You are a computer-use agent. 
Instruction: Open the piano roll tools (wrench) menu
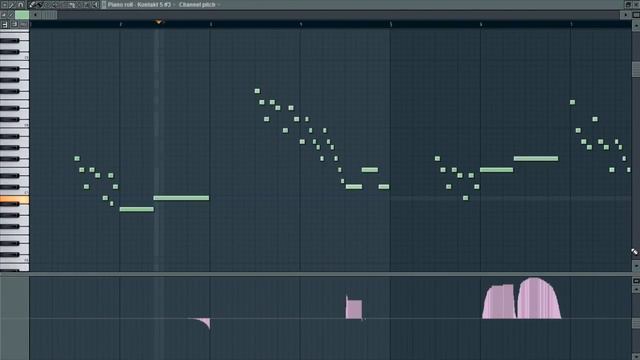point(12,5)
